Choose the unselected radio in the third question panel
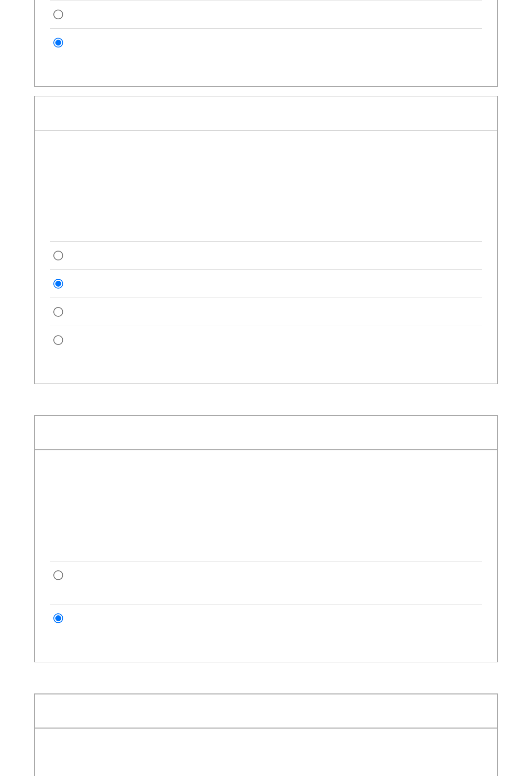 [58, 575]
